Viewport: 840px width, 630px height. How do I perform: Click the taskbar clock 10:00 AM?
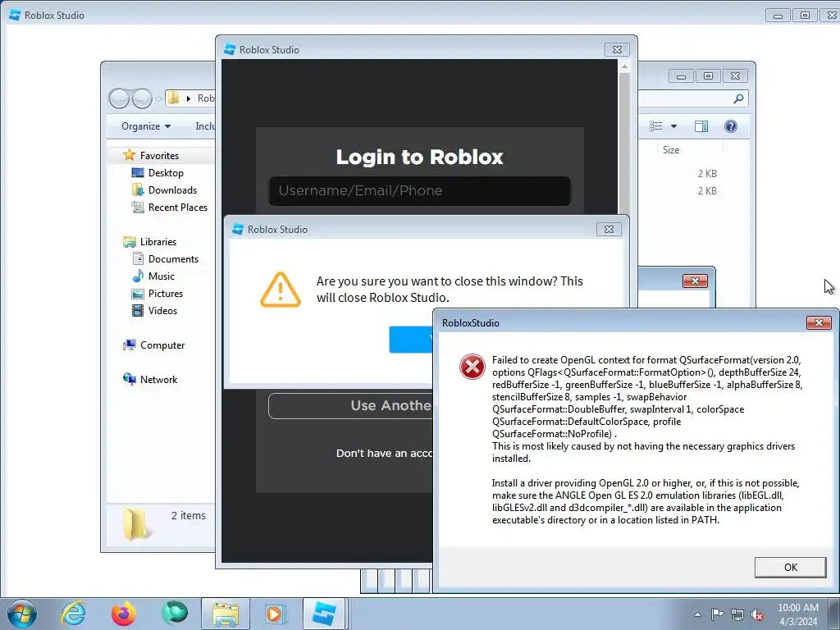tap(797, 608)
